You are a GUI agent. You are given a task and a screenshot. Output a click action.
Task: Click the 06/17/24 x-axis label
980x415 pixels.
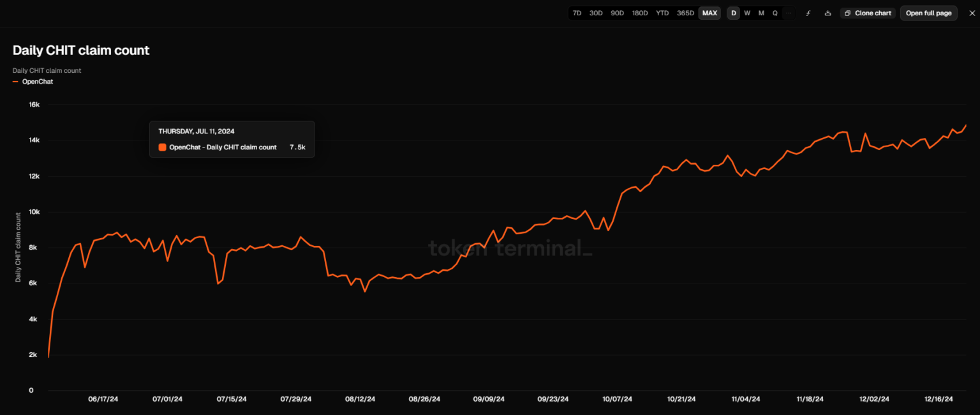click(103, 399)
